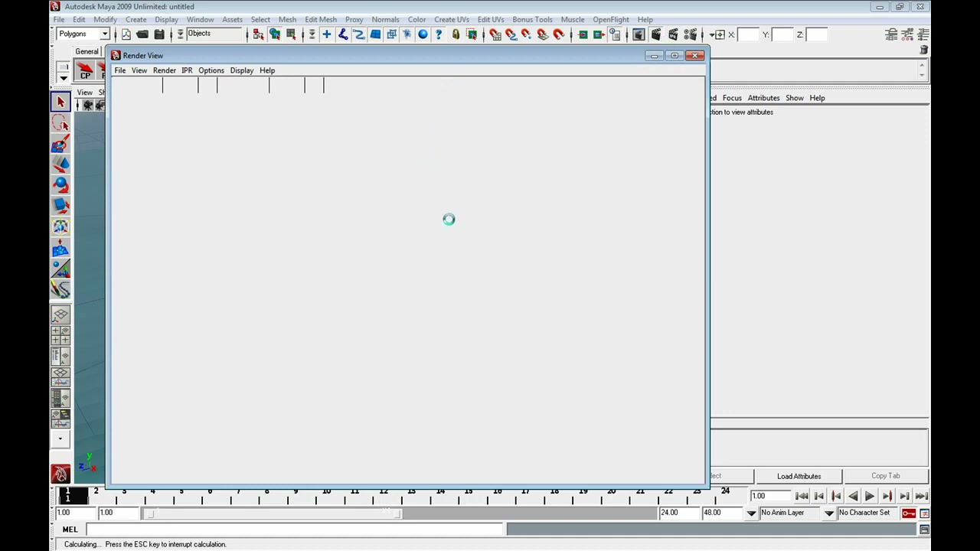980x551 pixels.
Task: Open the IPR menu in Render View
Action: [187, 70]
